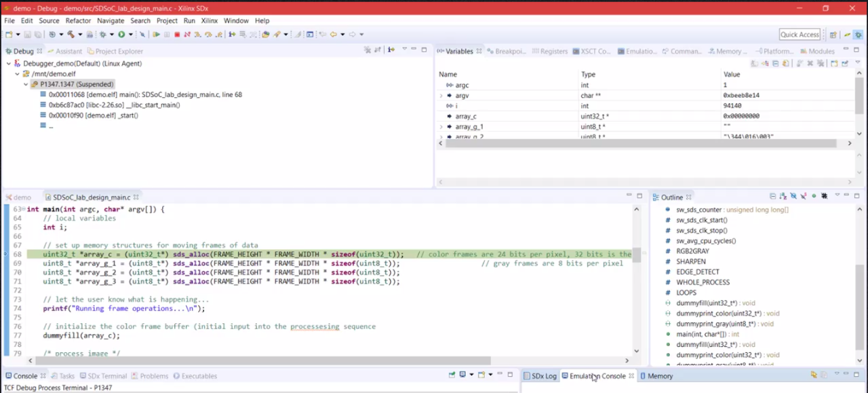868x393 pixels.
Task: Expand the argv variable row
Action: point(441,96)
